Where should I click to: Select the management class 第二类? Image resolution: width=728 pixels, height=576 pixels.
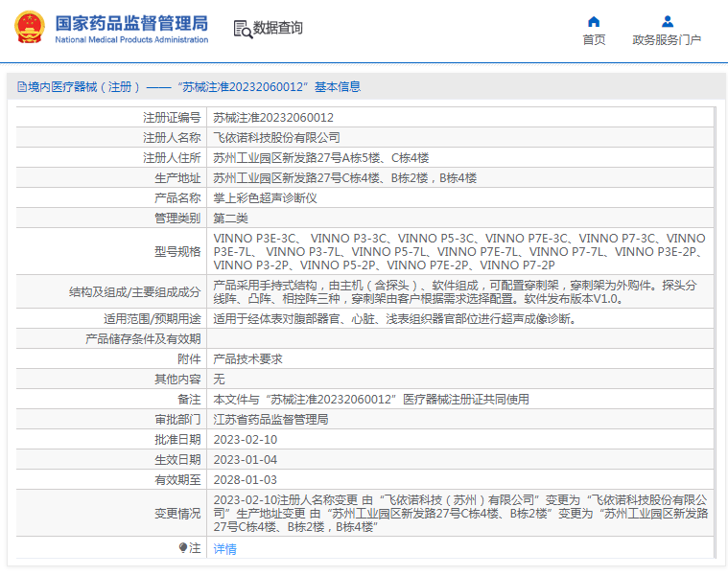(230, 218)
